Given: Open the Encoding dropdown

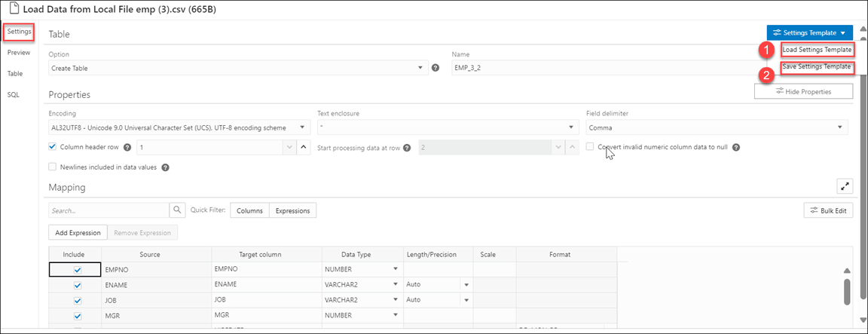Looking at the screenshot, I should pos(179,127).
